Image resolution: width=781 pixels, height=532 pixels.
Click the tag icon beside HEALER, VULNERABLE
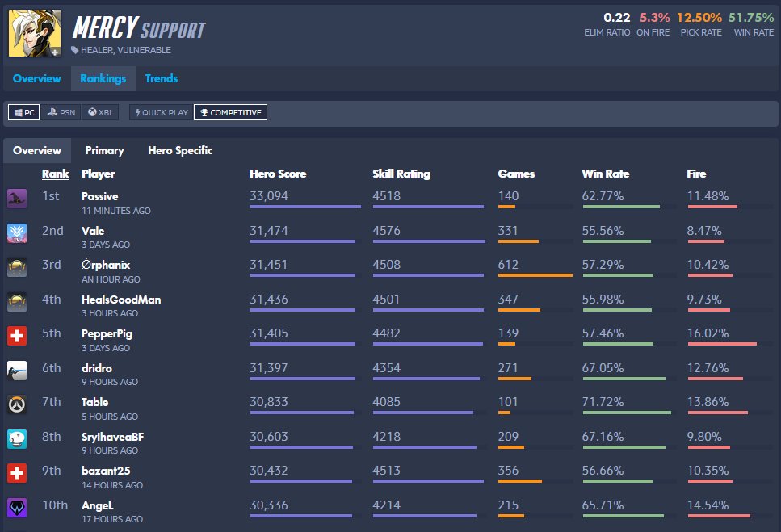75,50
